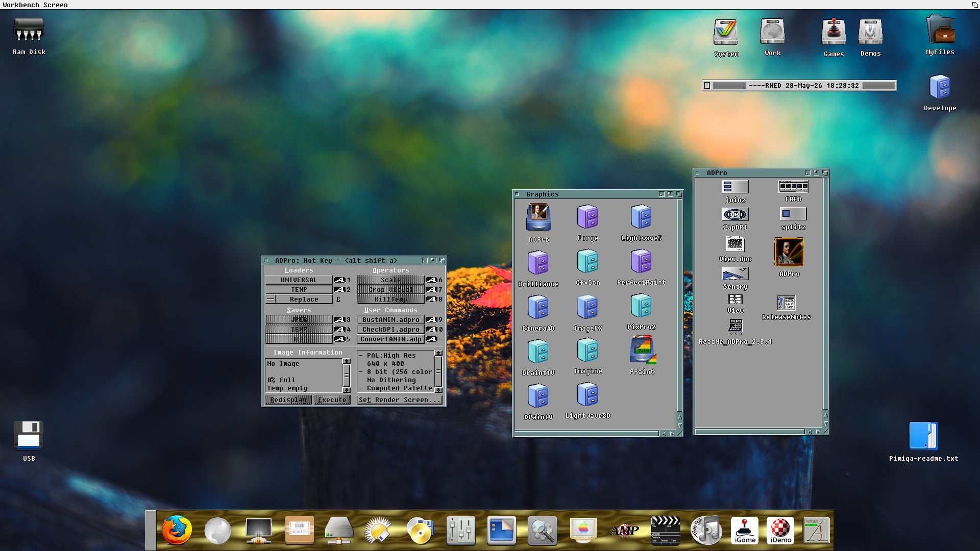Open the Forge drawer icon
This screenshot has width=980, height=551.
(587, 217)
